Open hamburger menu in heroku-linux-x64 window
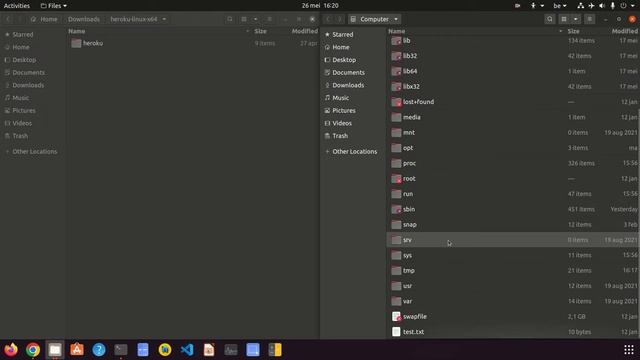Screen dimensions: 640x360 (269, 19)
